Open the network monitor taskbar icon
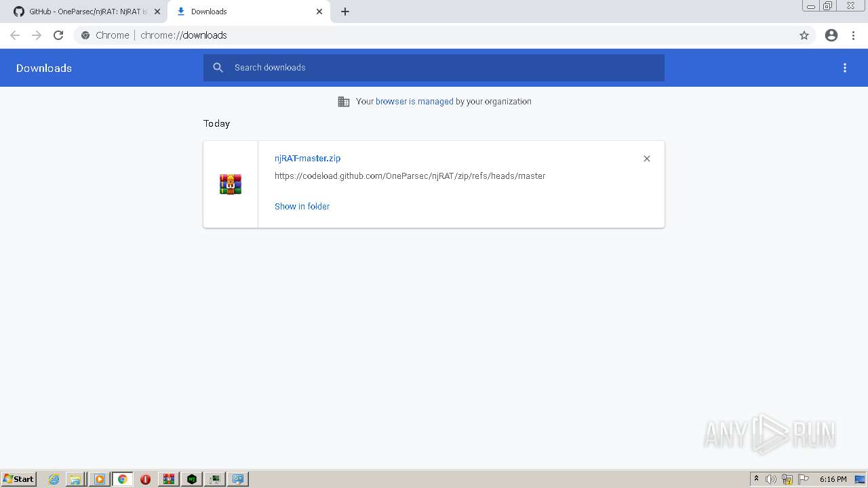868x488 pixels. point(215,479)
